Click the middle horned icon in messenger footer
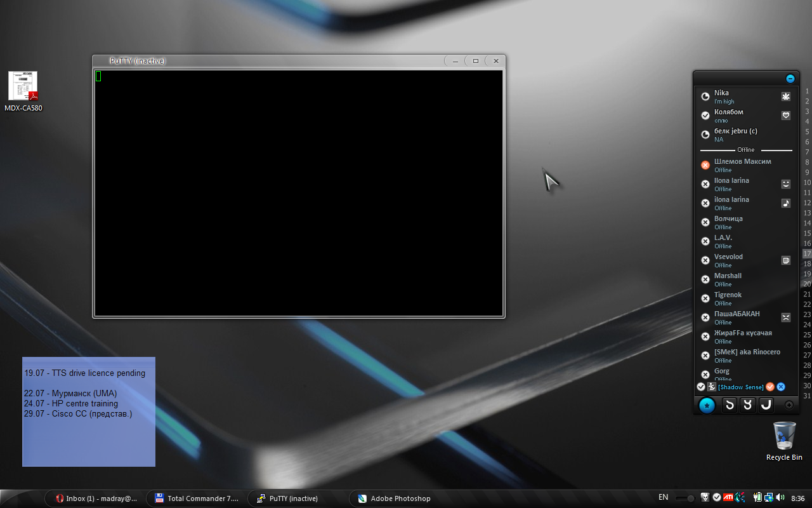The width and height of the screenshot is (812, 508). [748, 404]
